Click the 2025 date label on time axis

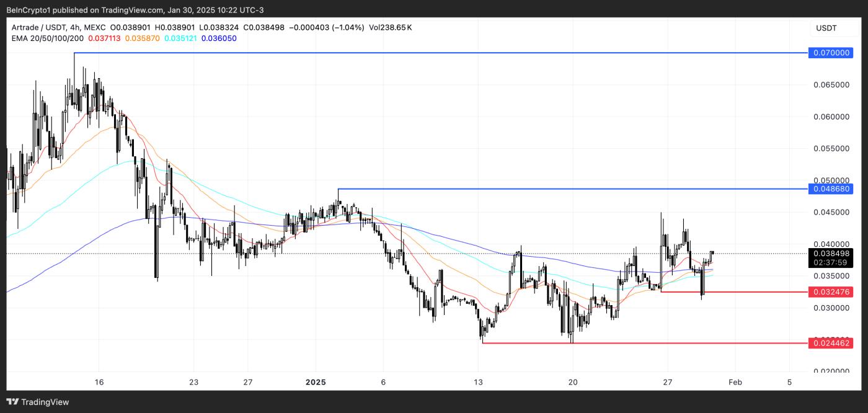pyautogui.click(x=315, y=382)
